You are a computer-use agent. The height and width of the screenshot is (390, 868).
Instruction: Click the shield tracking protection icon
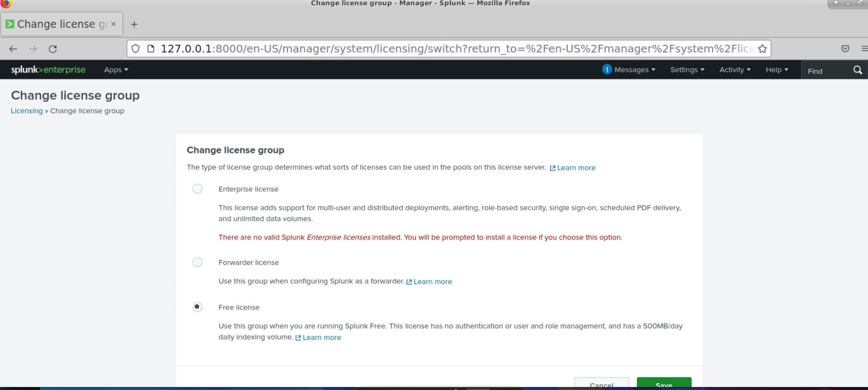[136, 49]
